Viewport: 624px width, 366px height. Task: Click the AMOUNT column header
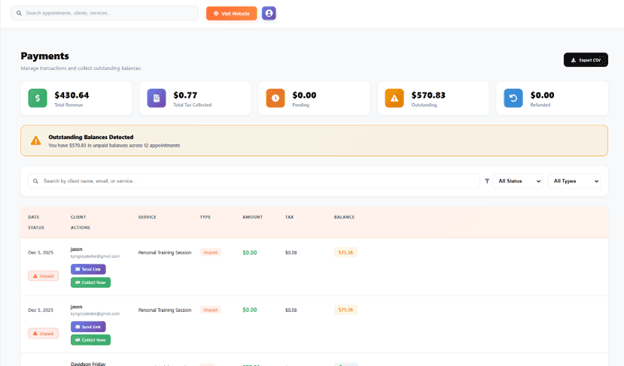point(252,217)
